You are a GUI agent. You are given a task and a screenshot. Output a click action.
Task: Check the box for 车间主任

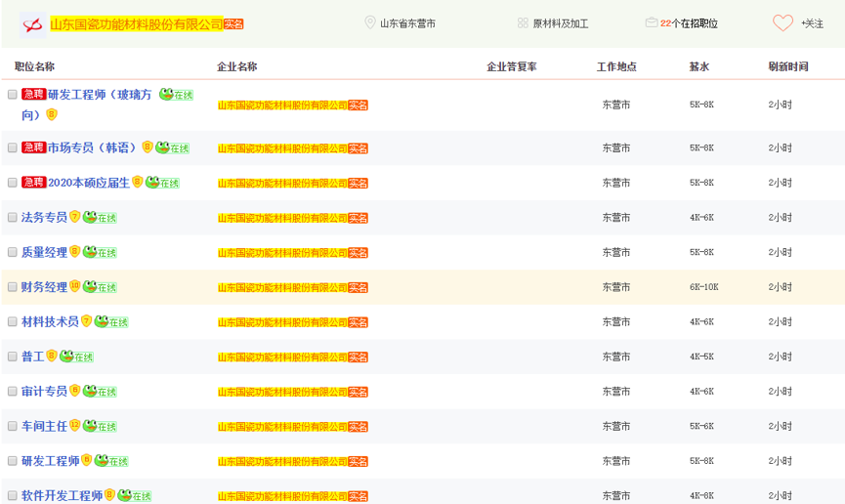click(13, 426)
